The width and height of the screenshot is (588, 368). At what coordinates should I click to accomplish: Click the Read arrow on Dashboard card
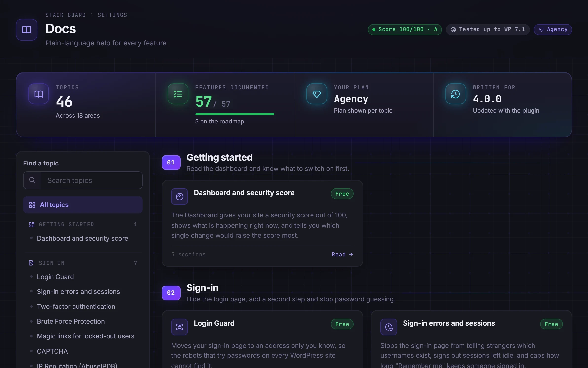tap(351, 254)
